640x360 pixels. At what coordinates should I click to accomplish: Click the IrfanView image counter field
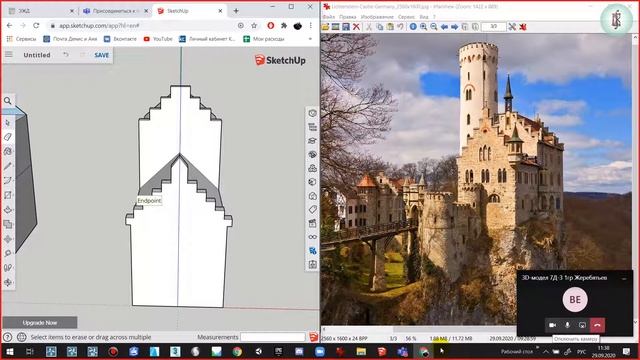(x=493, y=27)
